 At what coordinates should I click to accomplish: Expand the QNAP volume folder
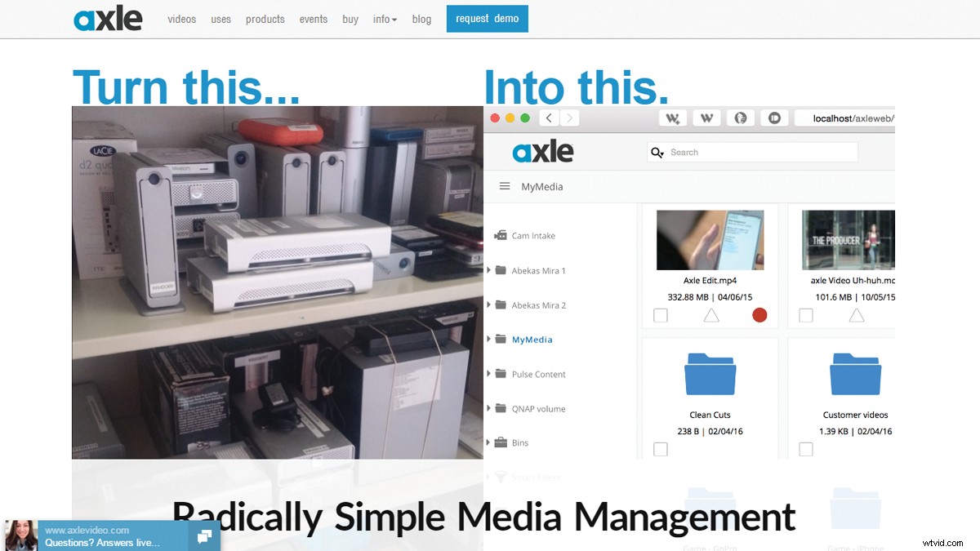click(489, 408)
